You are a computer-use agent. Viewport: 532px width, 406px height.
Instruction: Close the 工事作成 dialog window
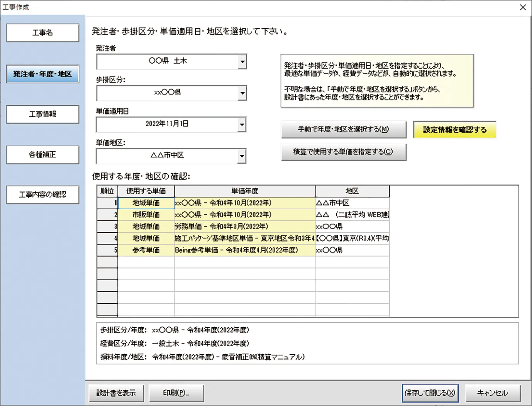[523, 7]
